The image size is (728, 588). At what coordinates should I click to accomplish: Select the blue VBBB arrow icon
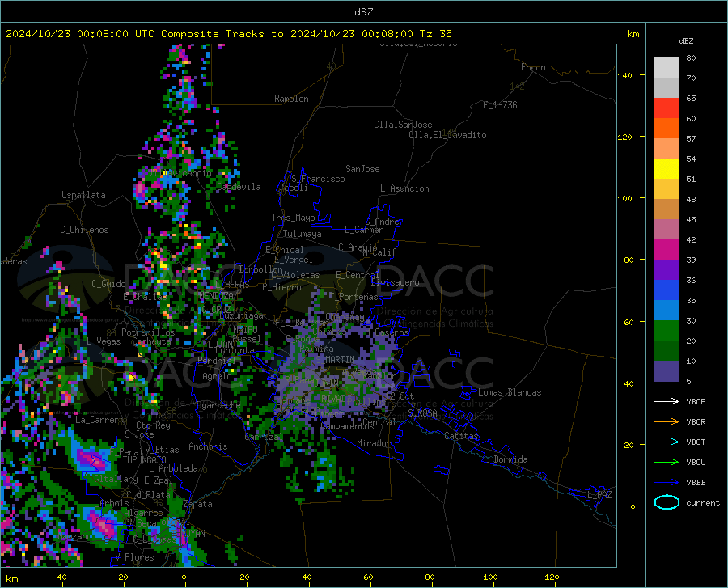tap(667, 483)
